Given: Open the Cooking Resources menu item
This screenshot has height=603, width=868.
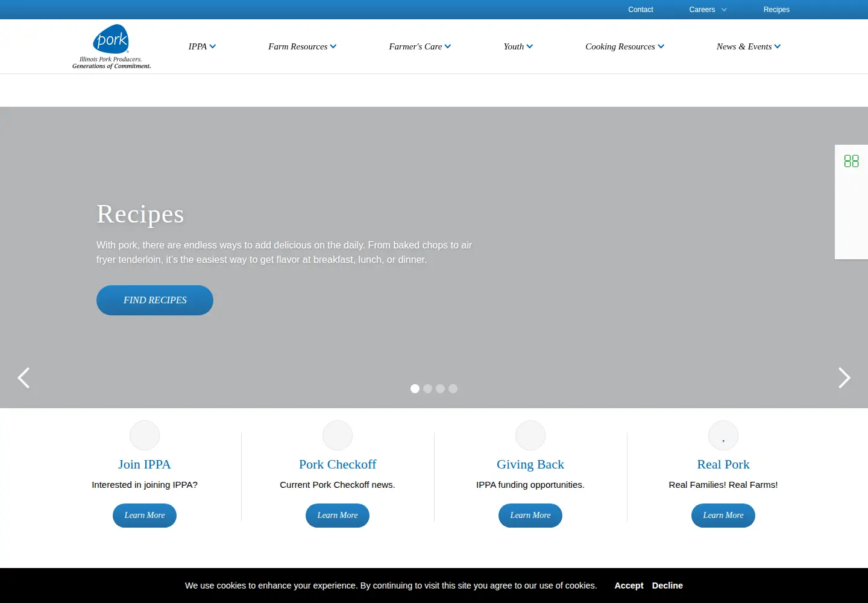Looking at the screenshot, I should pyautogui.click(x=620, y=46).
